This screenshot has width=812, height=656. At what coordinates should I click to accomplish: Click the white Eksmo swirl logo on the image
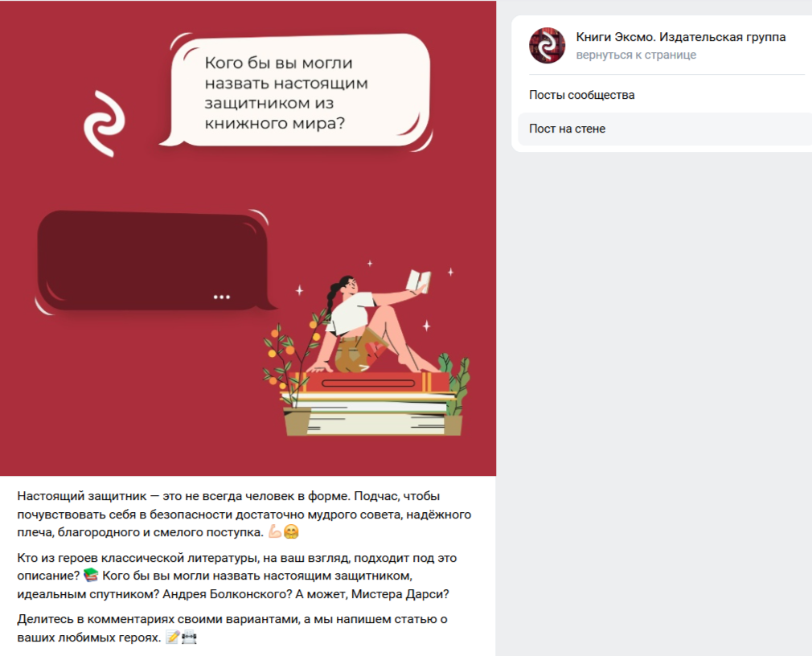pos(105,124)
